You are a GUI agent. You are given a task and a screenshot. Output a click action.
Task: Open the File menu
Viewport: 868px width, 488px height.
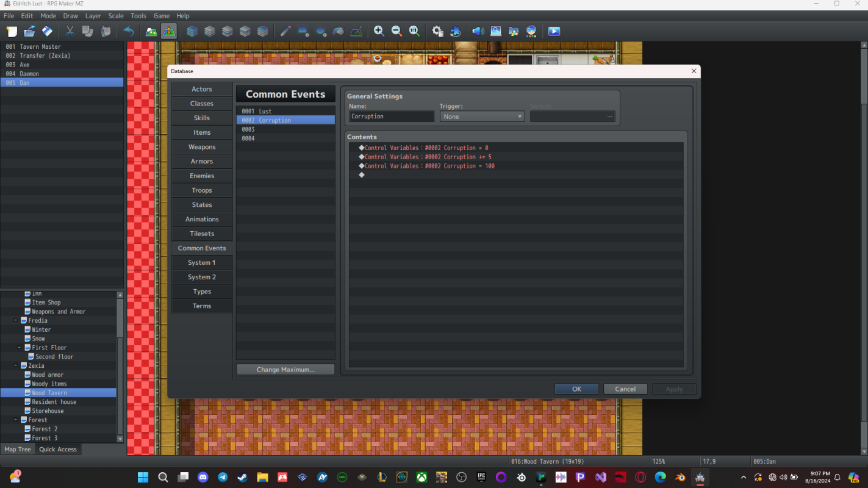9,16
